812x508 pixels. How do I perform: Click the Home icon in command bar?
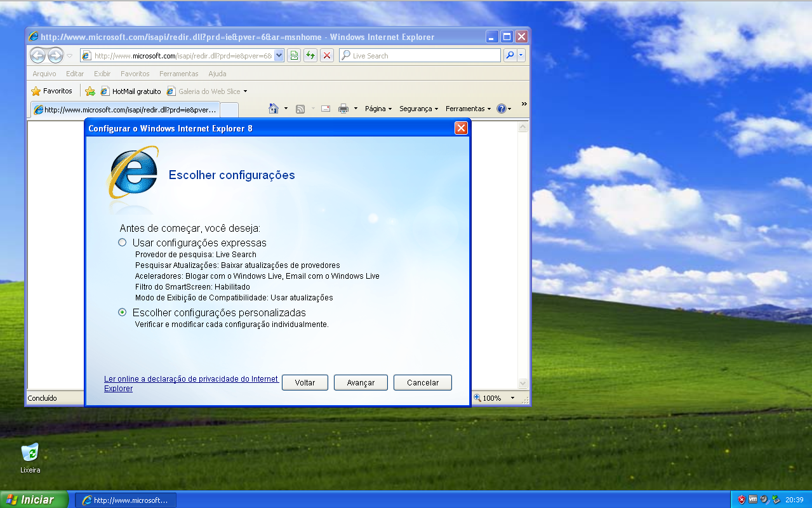pyautogui.click(x=274, y=109)
